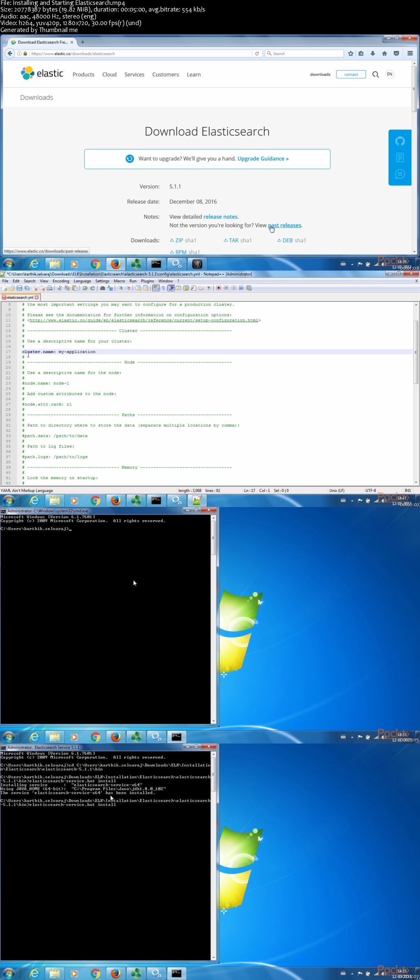The image size is (420, 980).
Task: Click the Upgrade Guidance link
Action: click(x=263, y=158)
